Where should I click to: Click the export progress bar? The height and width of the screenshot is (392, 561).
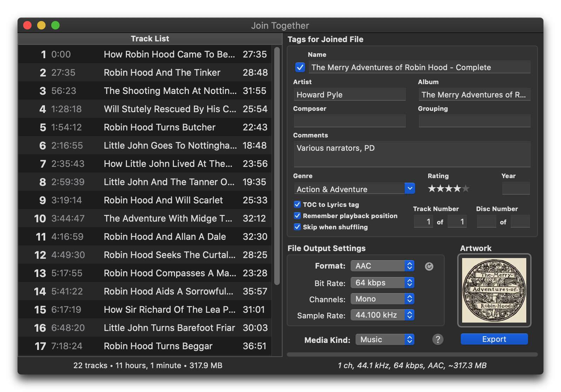click(412, 354)
